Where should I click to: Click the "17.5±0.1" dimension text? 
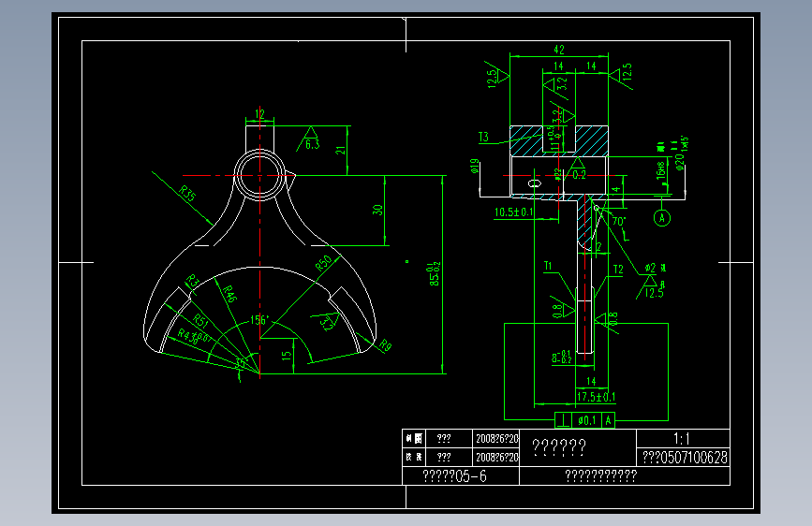(596, 397)
